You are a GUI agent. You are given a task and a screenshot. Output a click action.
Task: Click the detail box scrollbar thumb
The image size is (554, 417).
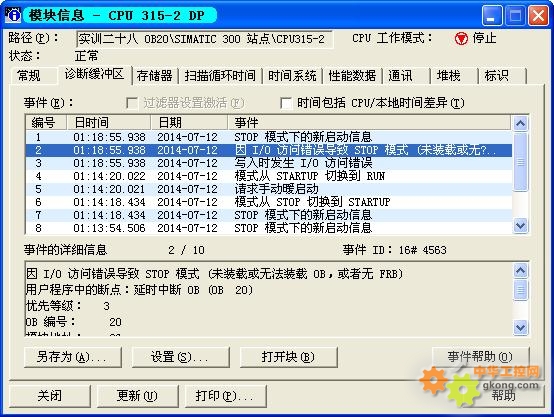pos(521,290)
